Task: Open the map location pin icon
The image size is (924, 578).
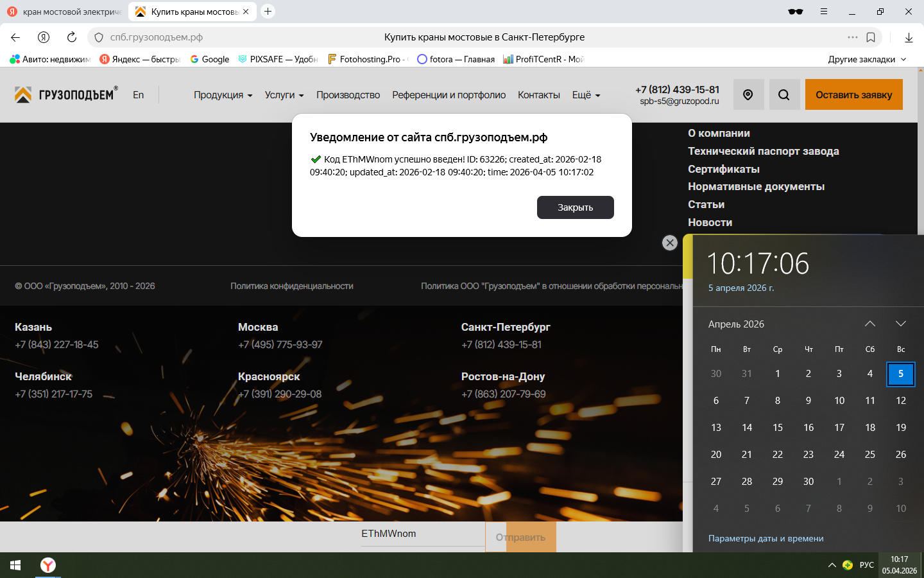Action: 748,94
